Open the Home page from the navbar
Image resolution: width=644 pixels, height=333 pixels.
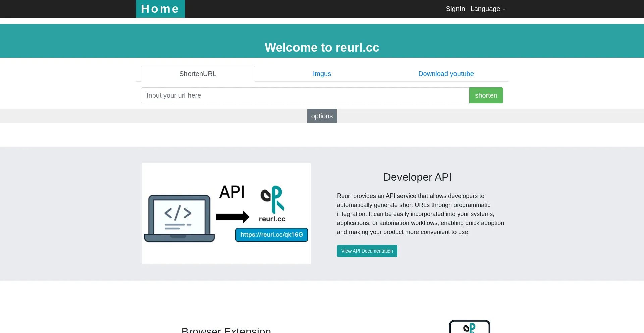tap(160, 9)
